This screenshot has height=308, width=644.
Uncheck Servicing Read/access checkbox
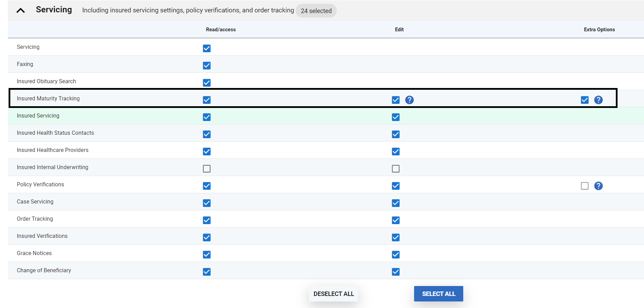[x=207, y=48]
